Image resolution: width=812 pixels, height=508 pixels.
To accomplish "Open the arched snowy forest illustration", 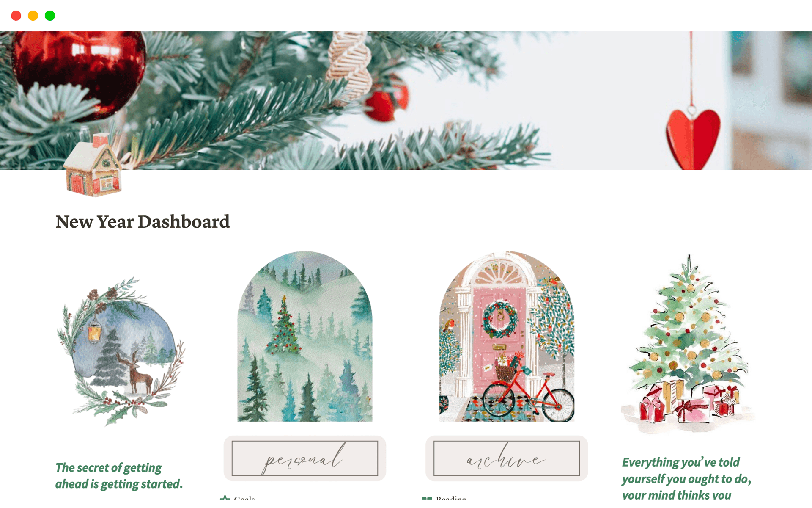I will (x=305, y=336).
